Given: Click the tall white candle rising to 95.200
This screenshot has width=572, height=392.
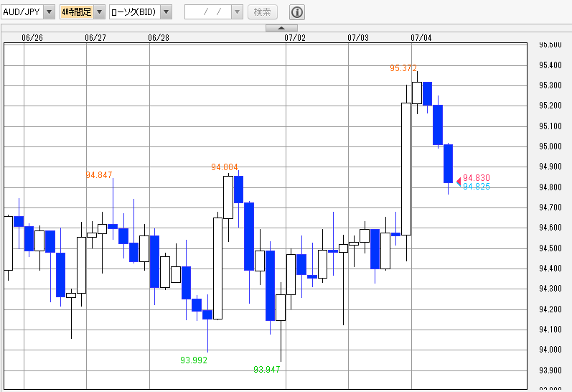Looking at the screenshot, I should [x=406, y=169].
